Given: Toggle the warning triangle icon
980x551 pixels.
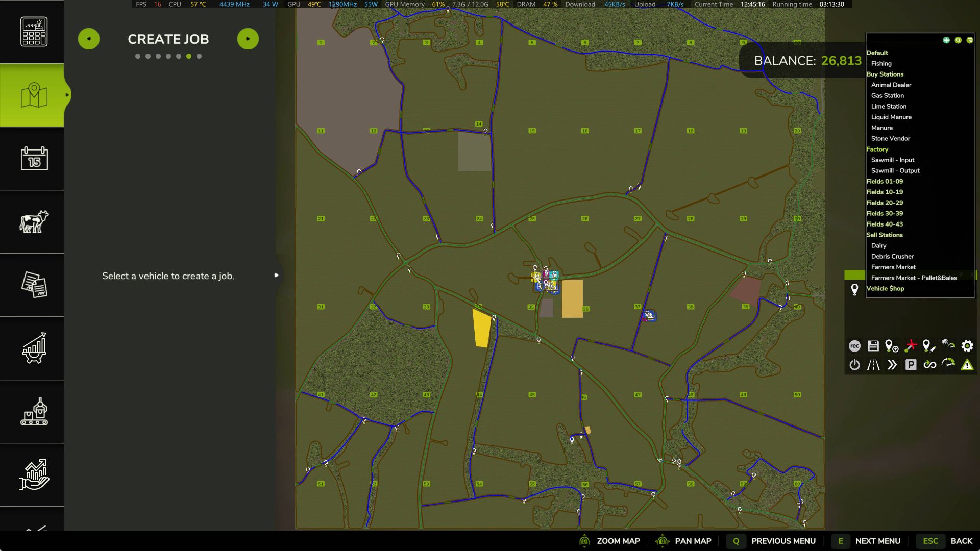Looking at the screenshot, I should coord(967,365).
